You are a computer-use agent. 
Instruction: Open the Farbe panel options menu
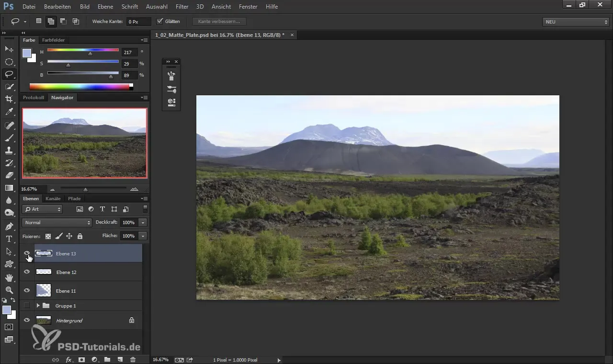tap(144, 40)
